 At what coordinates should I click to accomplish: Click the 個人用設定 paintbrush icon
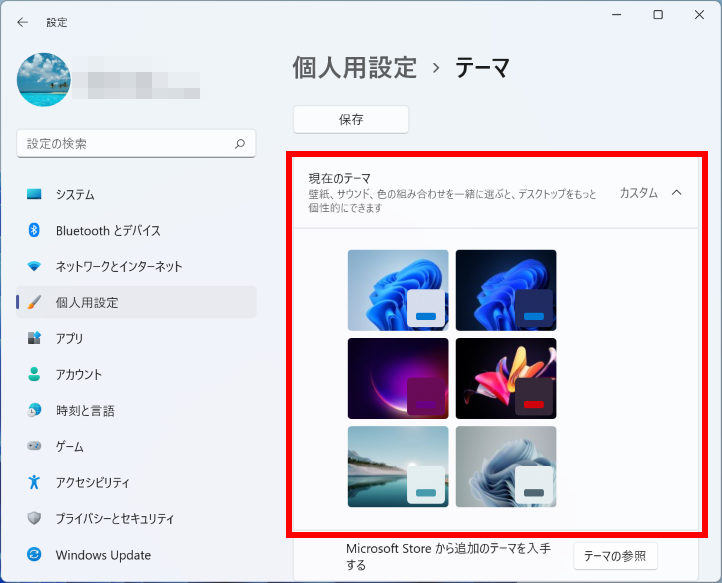pos(34,302)
